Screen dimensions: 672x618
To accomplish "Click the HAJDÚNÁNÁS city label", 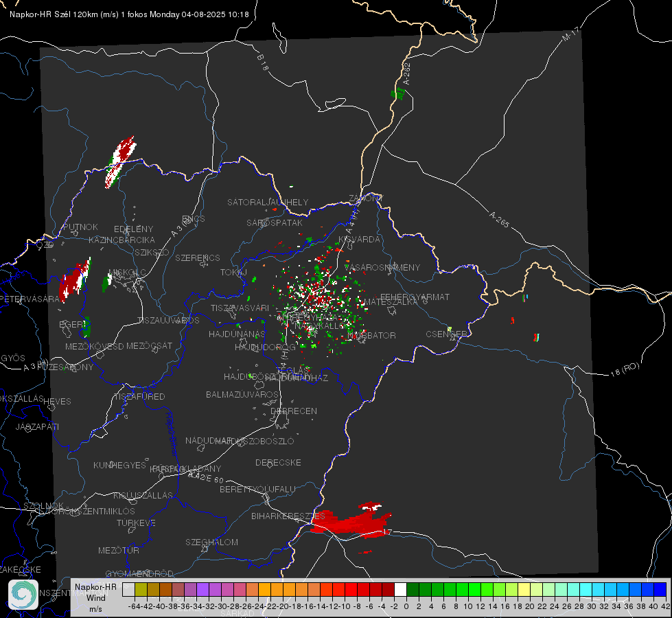I will click(x=237, y=334).
